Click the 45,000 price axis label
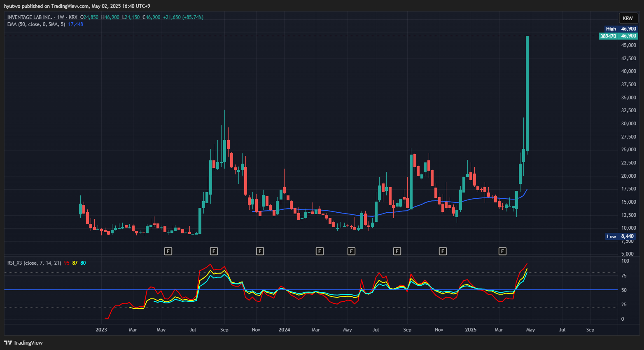 pyautogui.click(x=629, y=45)
